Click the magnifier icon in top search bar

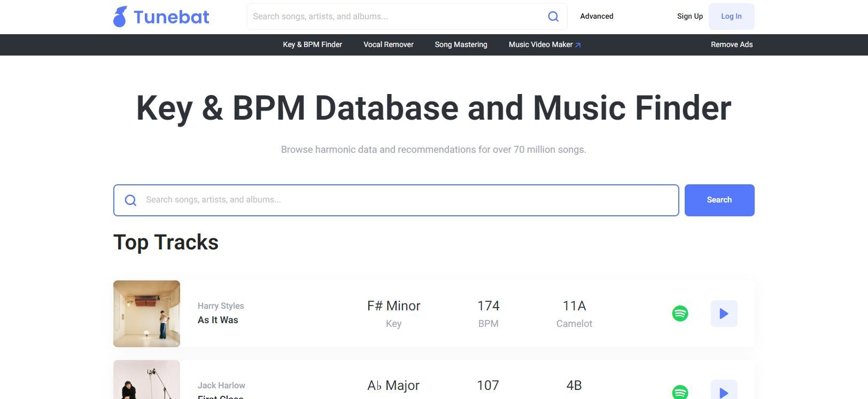553,17
